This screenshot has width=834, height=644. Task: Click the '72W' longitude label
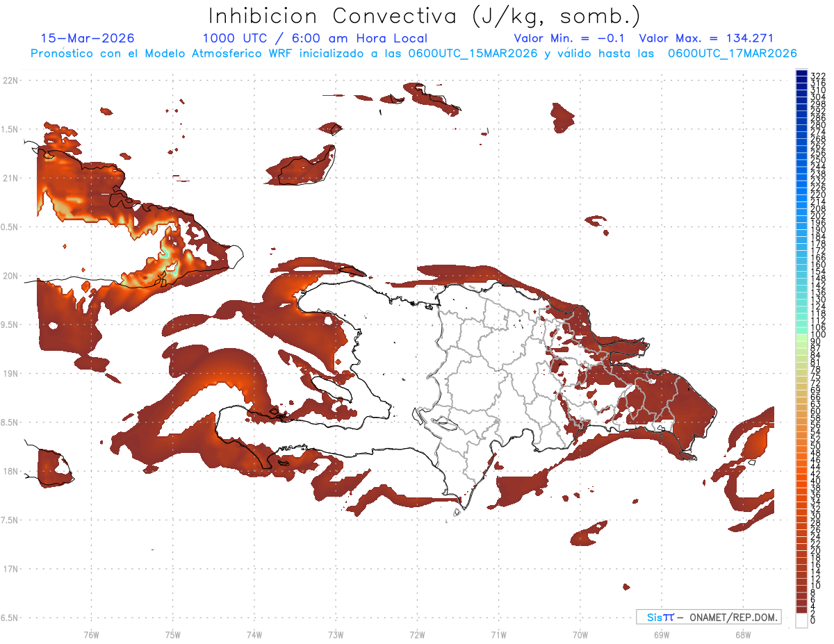tap(417, 634)
